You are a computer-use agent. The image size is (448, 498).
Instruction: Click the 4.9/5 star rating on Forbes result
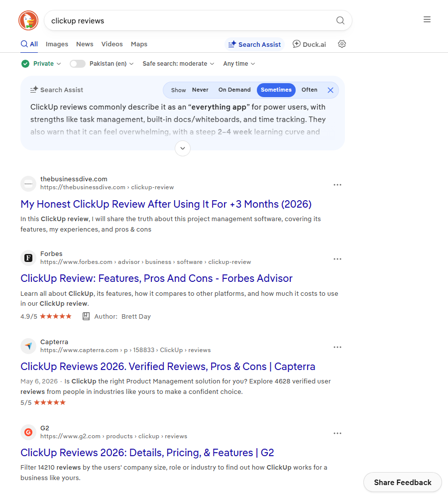46,316
